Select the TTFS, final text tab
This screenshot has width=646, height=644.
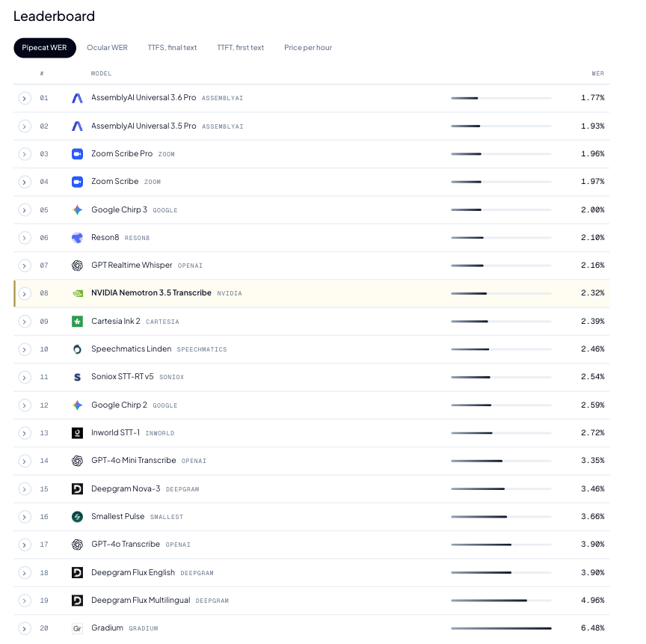[172, 48]
